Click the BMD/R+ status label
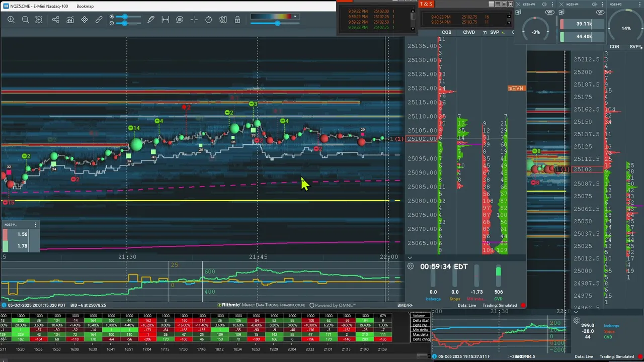Image resolution: width=644 pixels, height=362 pixels. (405, 305)
